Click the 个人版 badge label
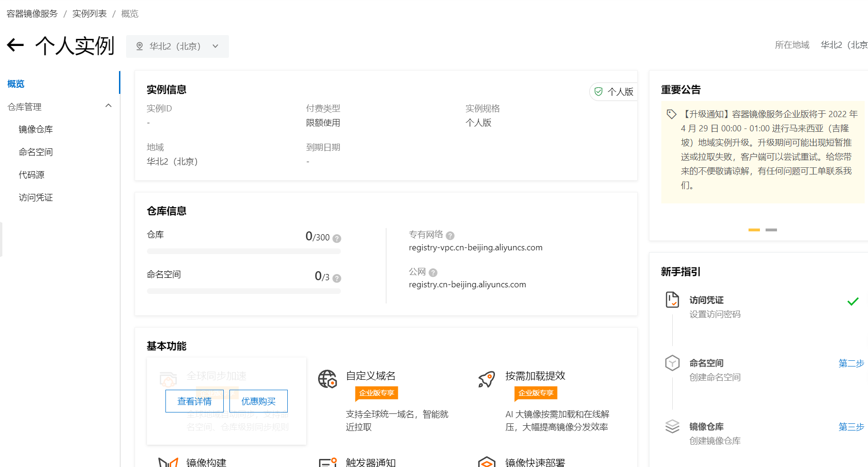 621,92
